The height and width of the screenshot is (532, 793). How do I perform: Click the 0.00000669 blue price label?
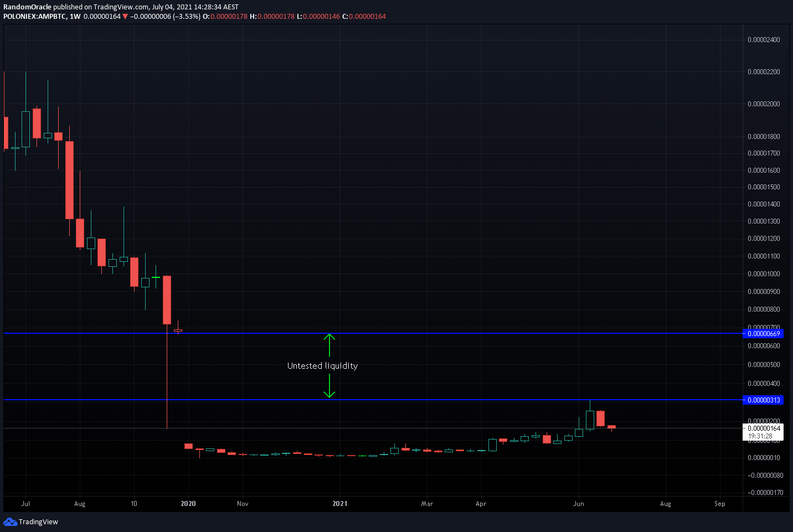click(763, 333)
